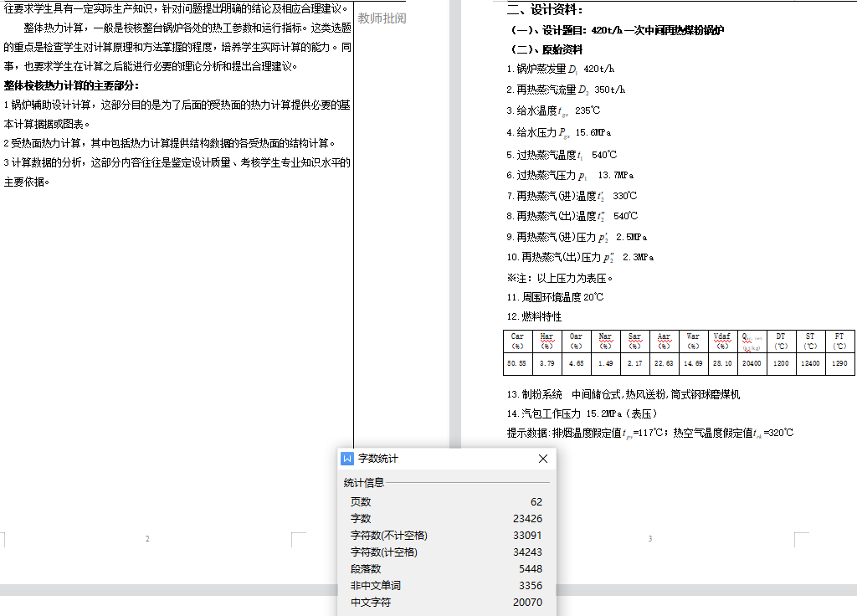857x616 pixels.
Task: Select the ST value cell 12400
Action: pos(809,364)
